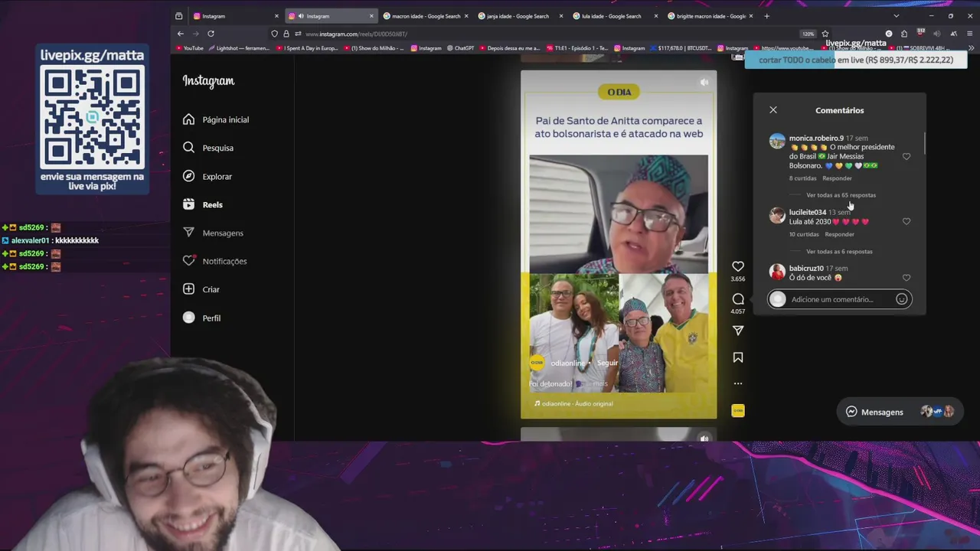980x551 pixels.
Task: Open the floating Mensagens button
Action: (x=899, y=412)
